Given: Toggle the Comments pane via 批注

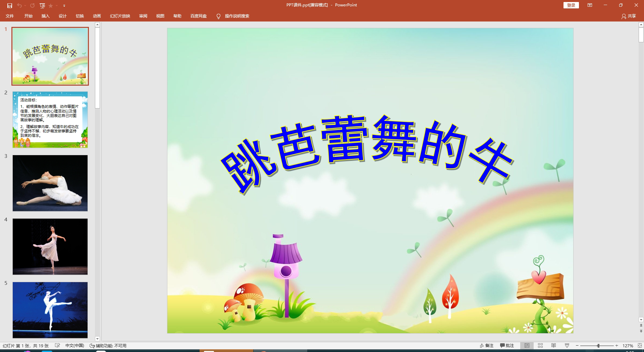Looking at the screenshot, I should click(507, 345).
